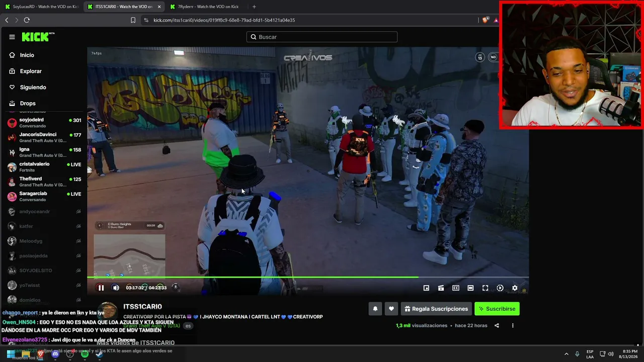Click the green Suscribirse button
The width and height of the screenshot is (644, 362).
pos(497,309)
